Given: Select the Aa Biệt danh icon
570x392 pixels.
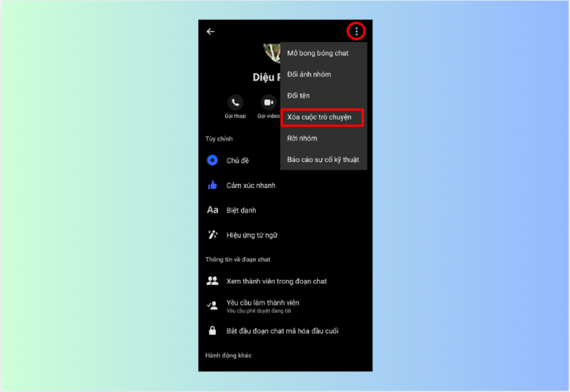Looking at the screenshot, I should click(212, 210).
